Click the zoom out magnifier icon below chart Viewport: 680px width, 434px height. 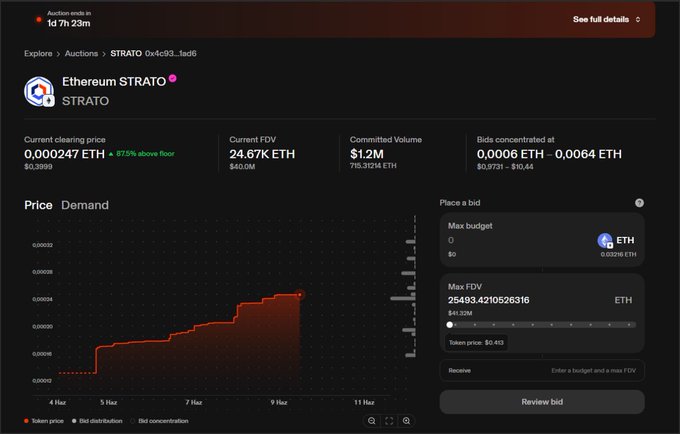coord(372,421)
